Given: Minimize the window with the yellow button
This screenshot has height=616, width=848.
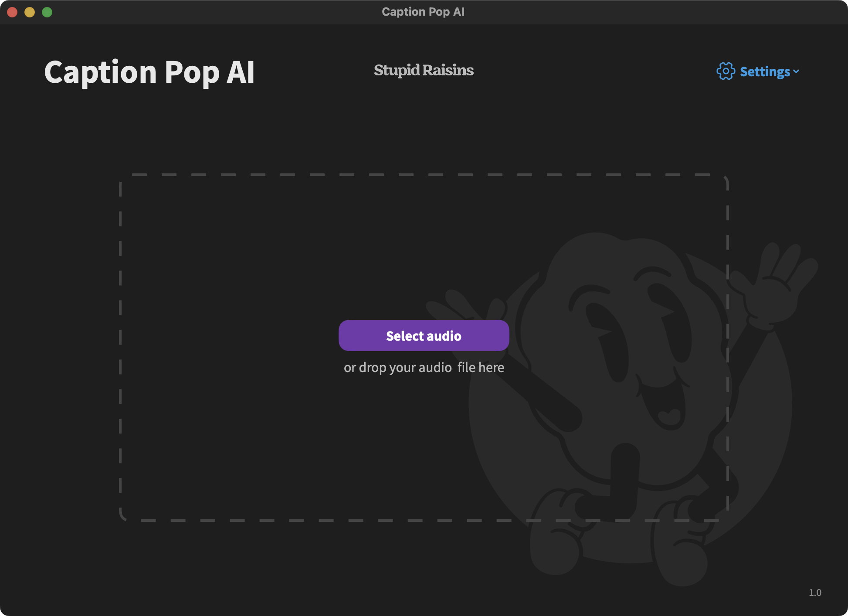Looking at the screenshot, I should coord(30,12).
